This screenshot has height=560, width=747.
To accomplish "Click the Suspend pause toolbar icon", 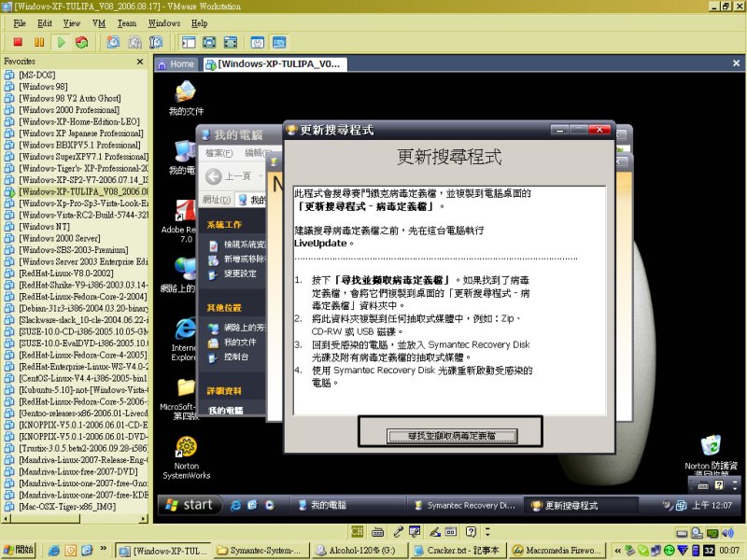I will [x=39, y=42].
